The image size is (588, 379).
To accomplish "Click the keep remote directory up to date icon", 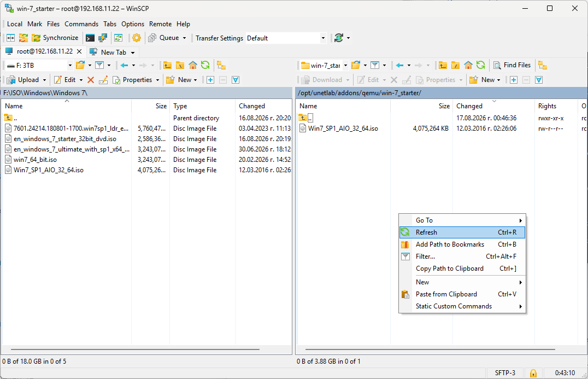I will [119, 38].
